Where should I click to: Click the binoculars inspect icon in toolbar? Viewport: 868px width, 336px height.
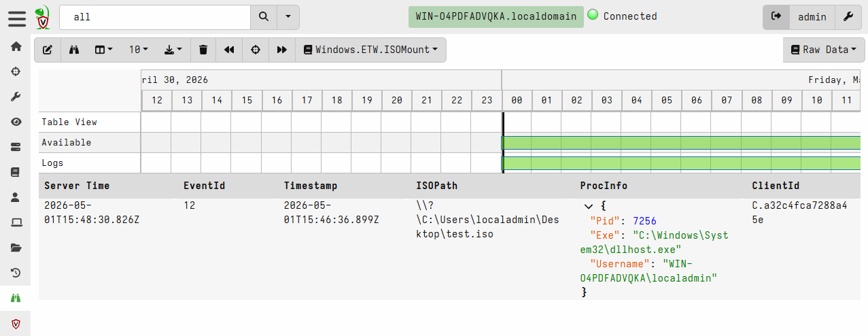point(75,50)
